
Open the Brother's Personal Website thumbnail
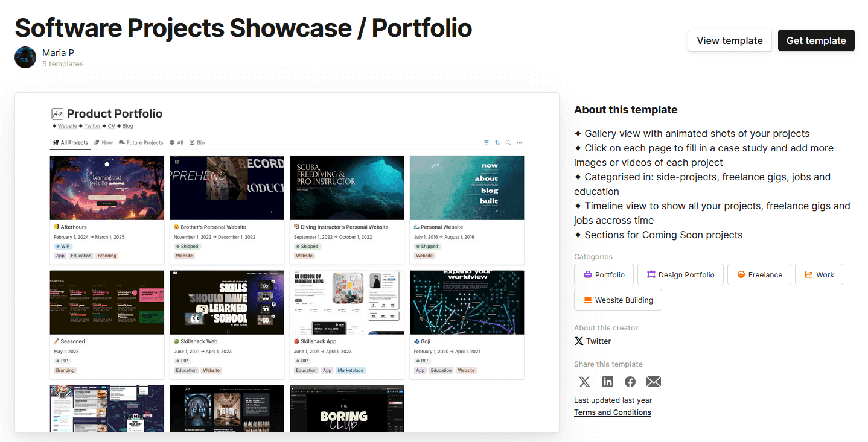coord(227,188)
